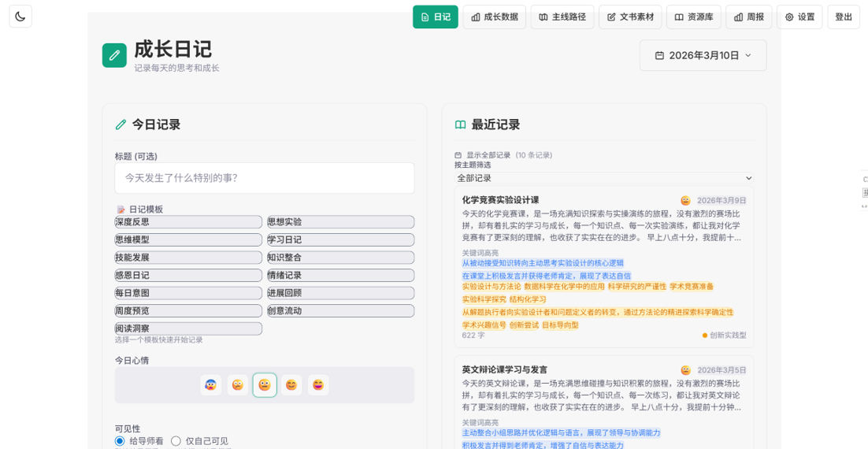The width and height of the screenshot is (868, 449).
Task: Click mood emoji on 英文辩论课学习与发言 entry
Action: coord(685,369)
